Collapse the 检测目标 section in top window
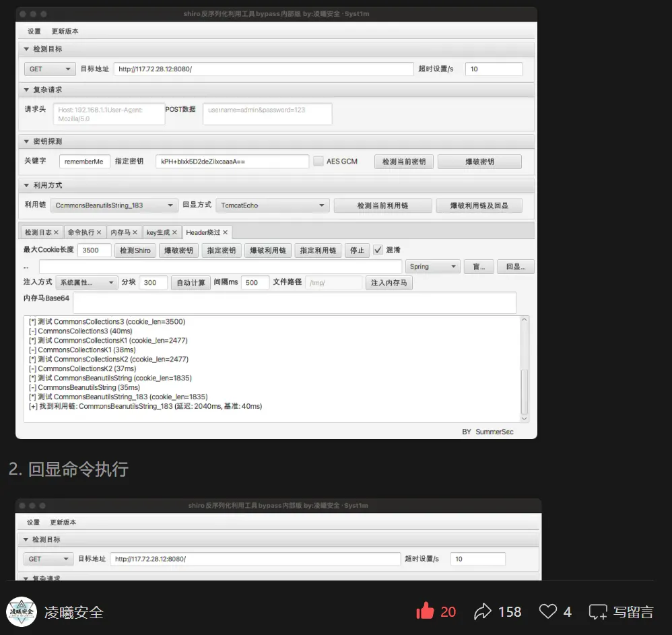The height and width of the screenshot is (635, 672). click(x=26, y=49)
